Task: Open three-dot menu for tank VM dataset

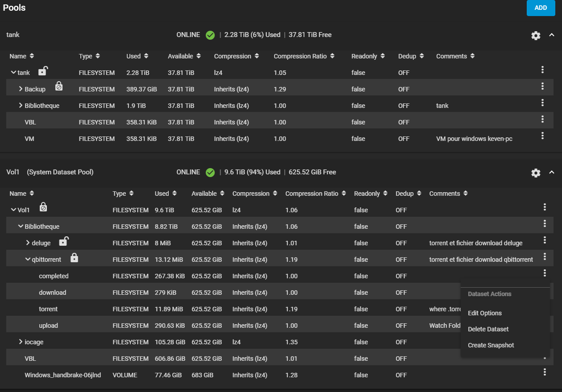Action: pyautogui.click(x=542, y=136)
